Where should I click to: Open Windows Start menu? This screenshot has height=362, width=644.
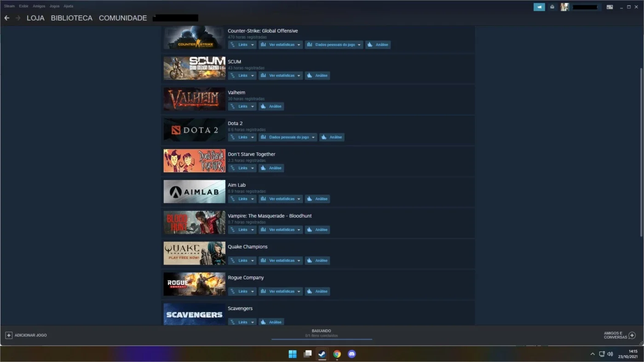click(x=293, y=354)
